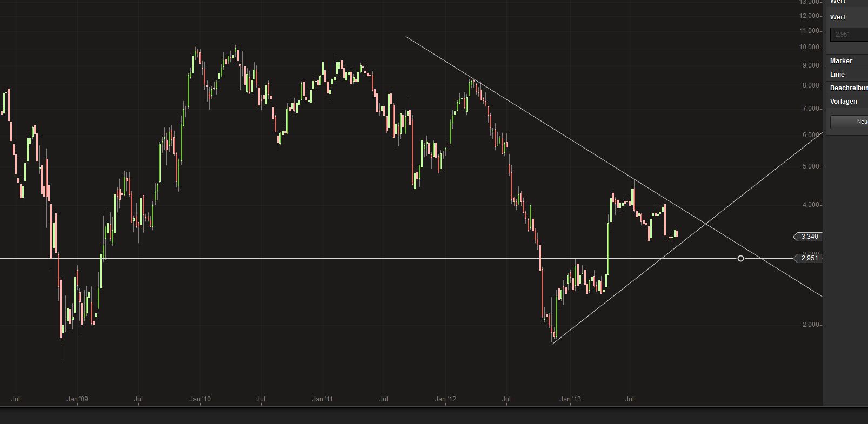
Task: Select the circular handle on the horizontal line
Action: (740, 259)
